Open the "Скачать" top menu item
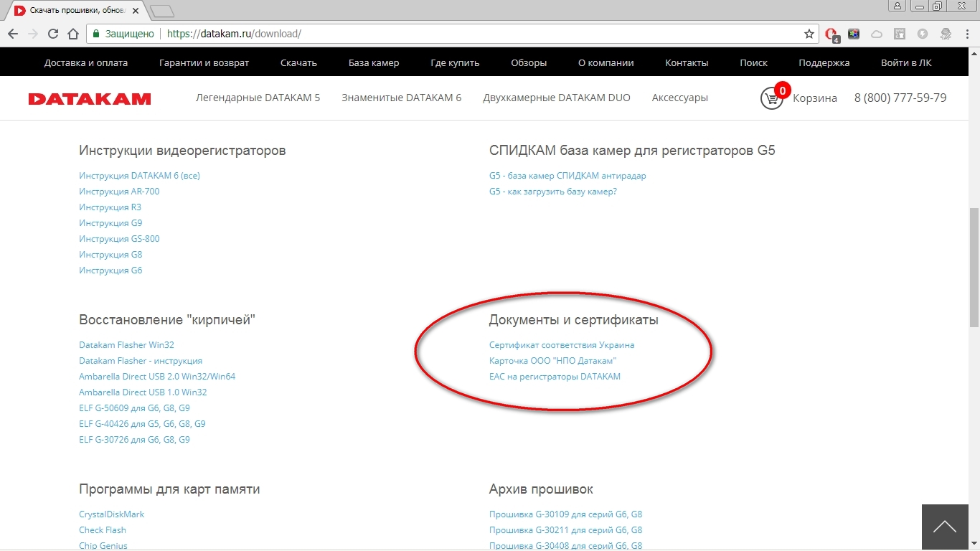980x551 pixels. click(x=298, y=62)
